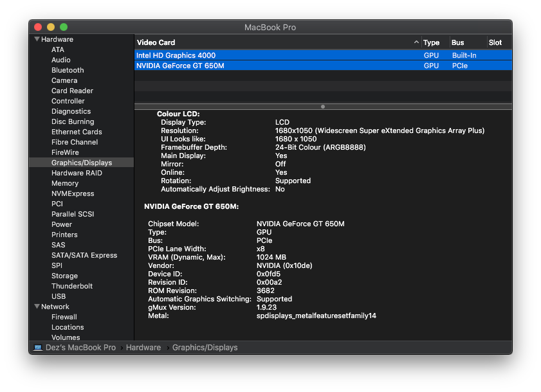Open the Bluetooth hardware entry
Viewport: 541px width, 392px height.
tap(68, 70)
